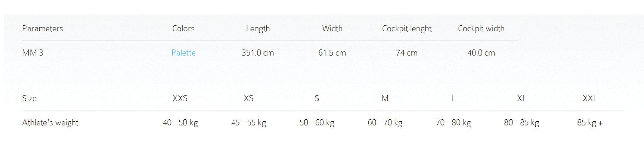The width and height of the screenshot is (644, 159).
Task: Open the Palette colors link
Action: pyautogui.click(x=183, y=53)
